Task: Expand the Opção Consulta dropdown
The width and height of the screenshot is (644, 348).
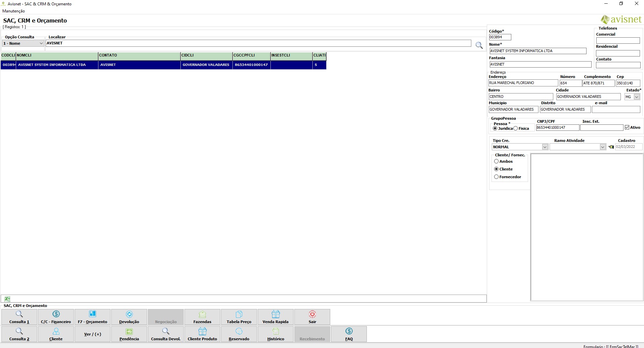Action: pos(41,43)
